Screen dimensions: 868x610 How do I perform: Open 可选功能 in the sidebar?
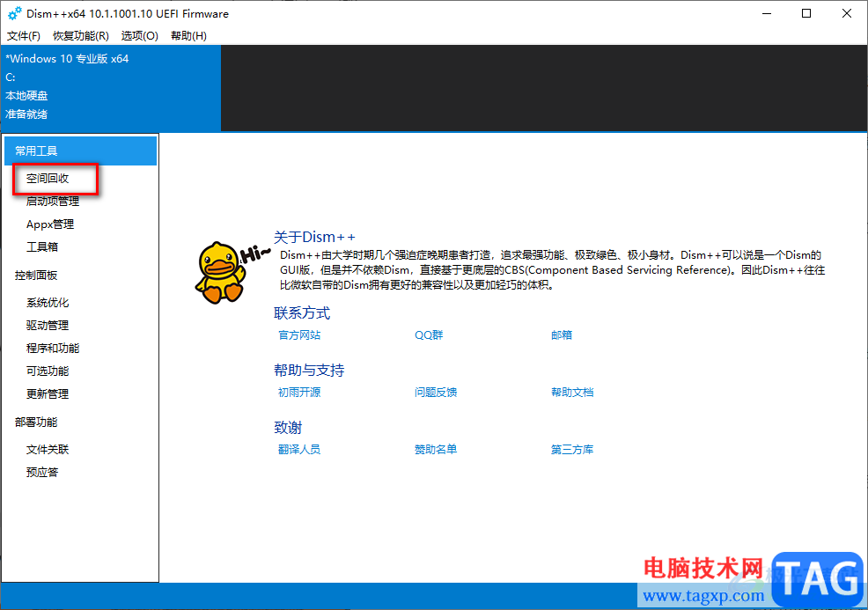click(48, 371)
